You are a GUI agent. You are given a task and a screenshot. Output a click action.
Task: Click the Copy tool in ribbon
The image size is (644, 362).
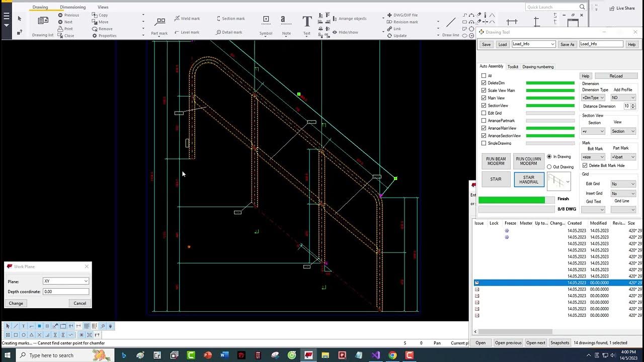click(x=100, y=15)
